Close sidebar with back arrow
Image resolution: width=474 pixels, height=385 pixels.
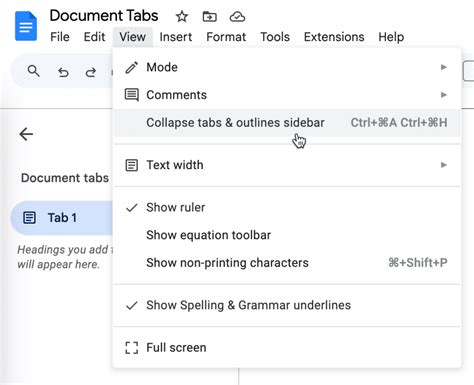coord(26,134)
